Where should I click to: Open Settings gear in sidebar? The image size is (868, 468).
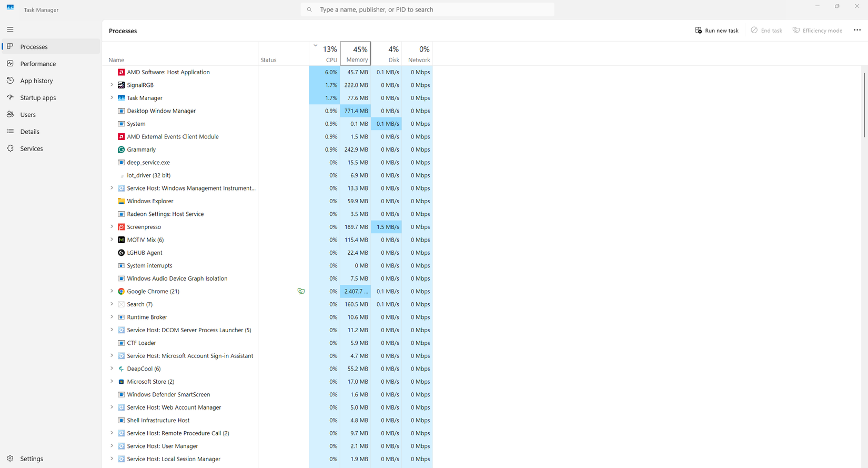pyautogui.click(x=11, y=459)
